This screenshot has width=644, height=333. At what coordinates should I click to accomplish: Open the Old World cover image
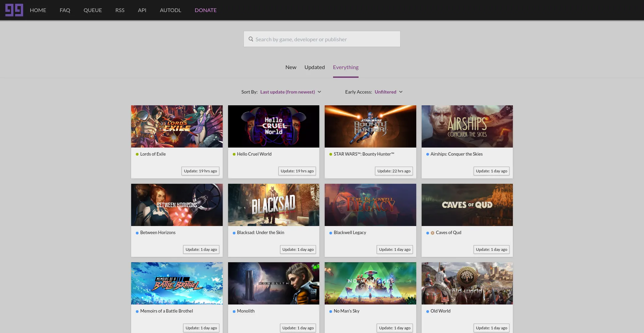[x=467, y=283]
